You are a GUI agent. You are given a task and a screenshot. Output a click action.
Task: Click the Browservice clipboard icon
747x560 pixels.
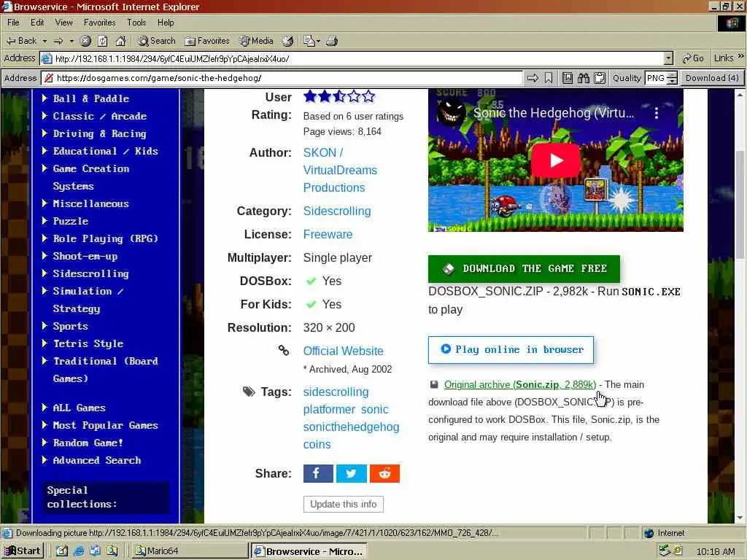(600, 78)
